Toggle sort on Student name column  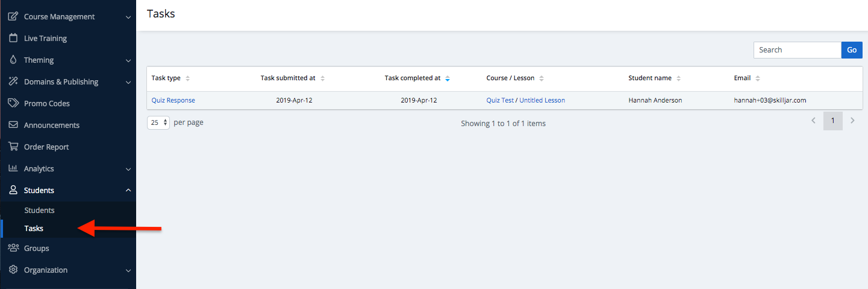point(679,78)
